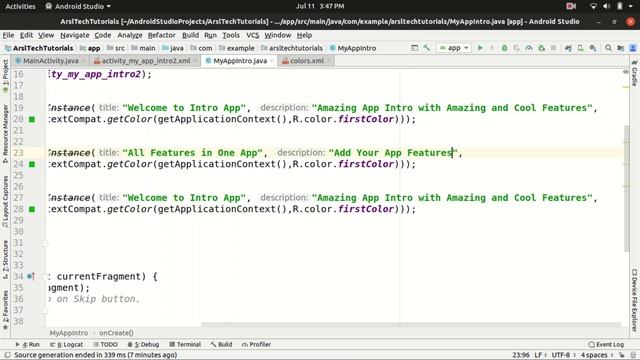Viewport: 640px width, 360px height.
Task: Click the blue user account icon
Action: 633,48
